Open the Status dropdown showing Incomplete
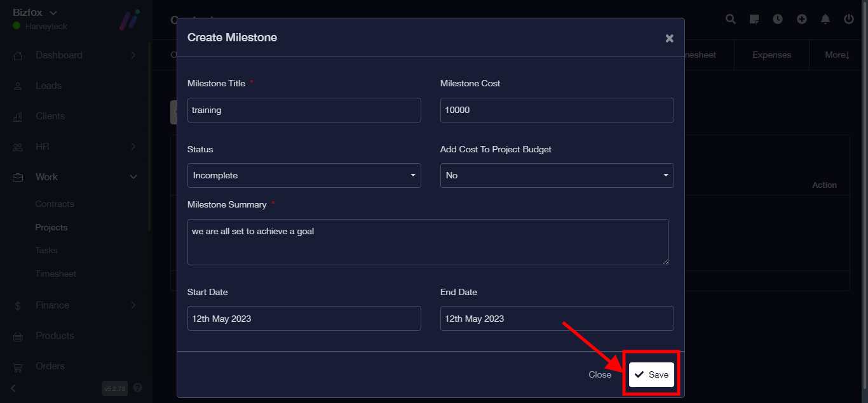Screen dimensions: 868x403 (304, 175)
